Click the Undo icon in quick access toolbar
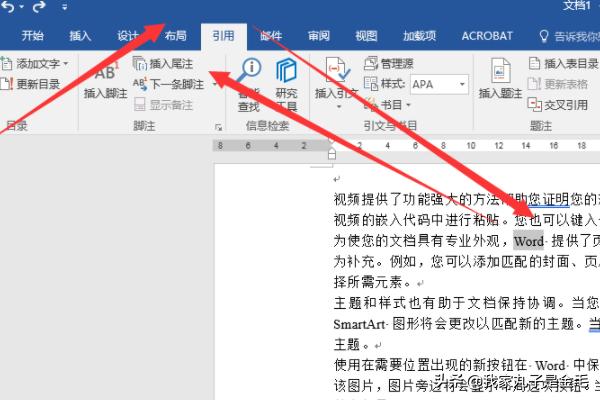The image size is (600, 400). coord(10,8)
